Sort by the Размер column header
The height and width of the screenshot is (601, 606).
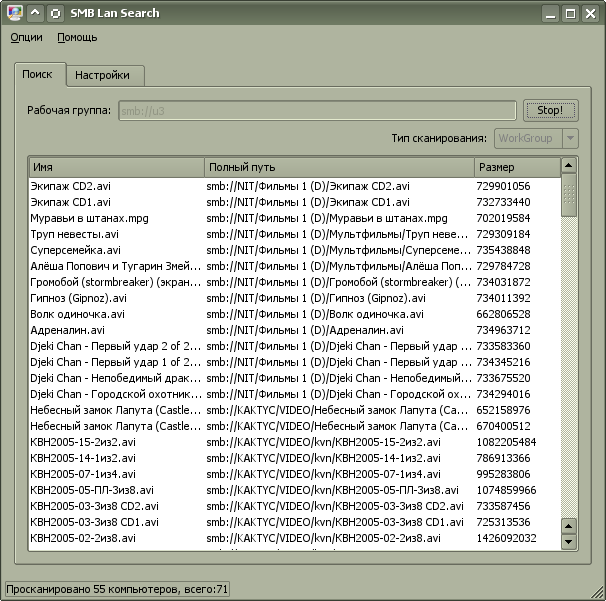517,167
